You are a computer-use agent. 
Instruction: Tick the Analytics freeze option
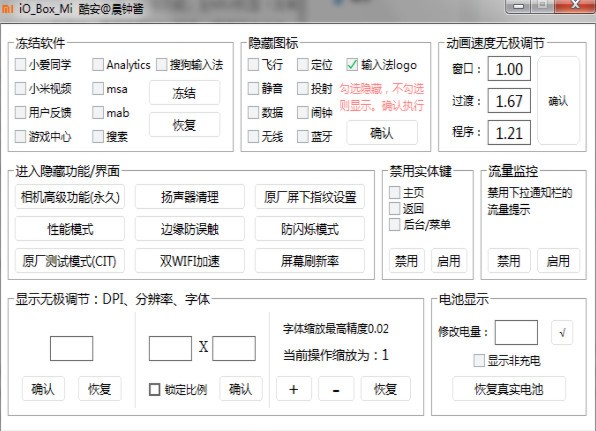[98, 65]
